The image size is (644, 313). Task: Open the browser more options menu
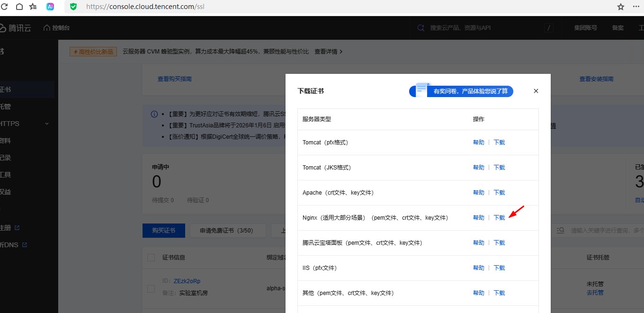635,7
